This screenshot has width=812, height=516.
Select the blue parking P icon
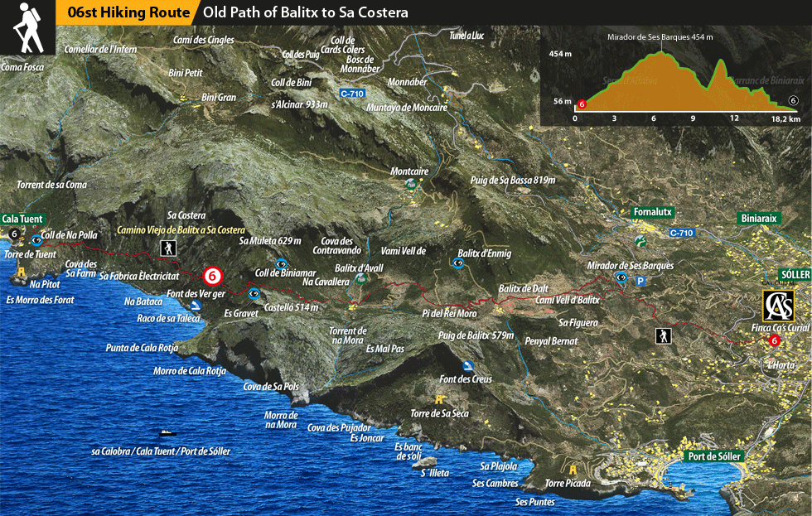[x=640, y=282]
